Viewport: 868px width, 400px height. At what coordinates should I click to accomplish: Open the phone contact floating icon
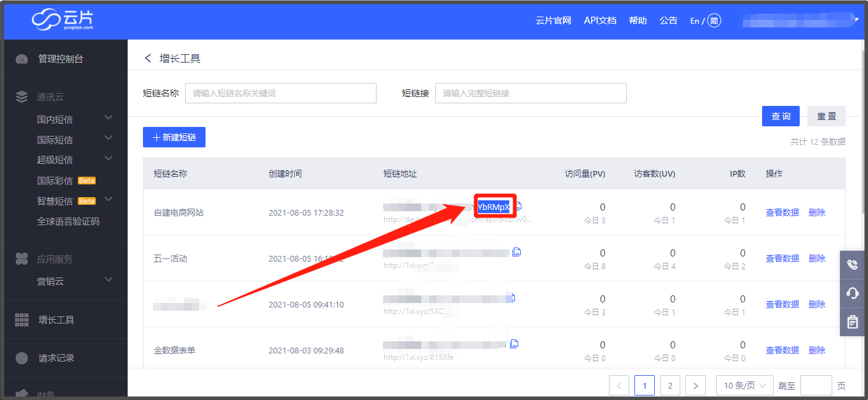853,265
